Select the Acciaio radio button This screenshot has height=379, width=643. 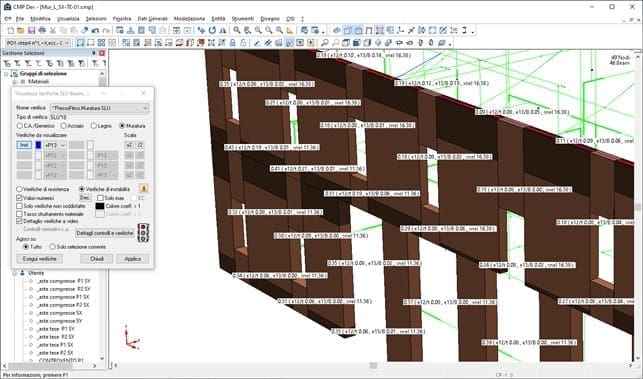pos(63,126)
